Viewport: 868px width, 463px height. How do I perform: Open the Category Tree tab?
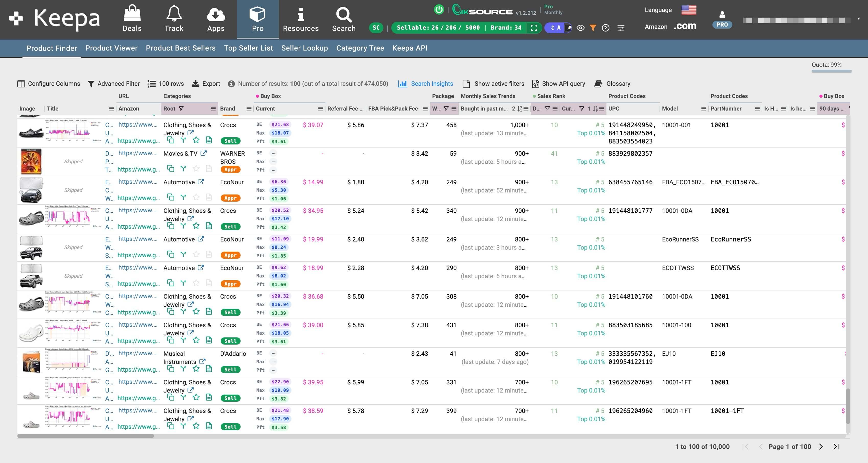pos(360,48)
